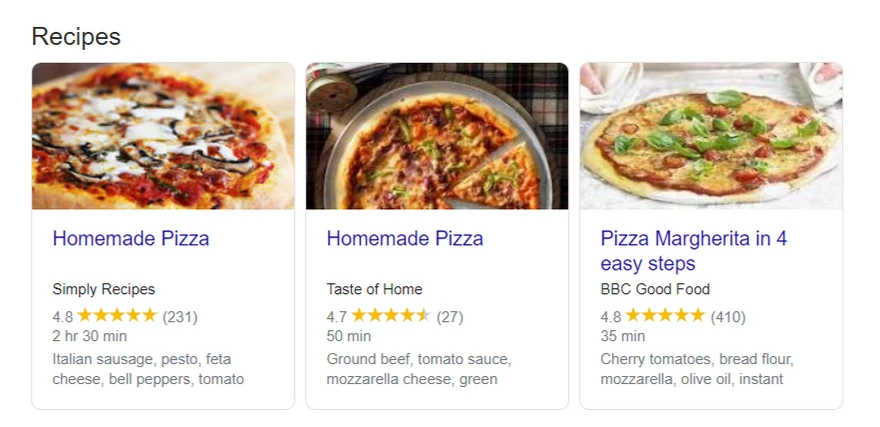Click the 2 hr 30 min cook time
Screen dimensions: 880x427
pyautogui.click(x=89, y=336)
